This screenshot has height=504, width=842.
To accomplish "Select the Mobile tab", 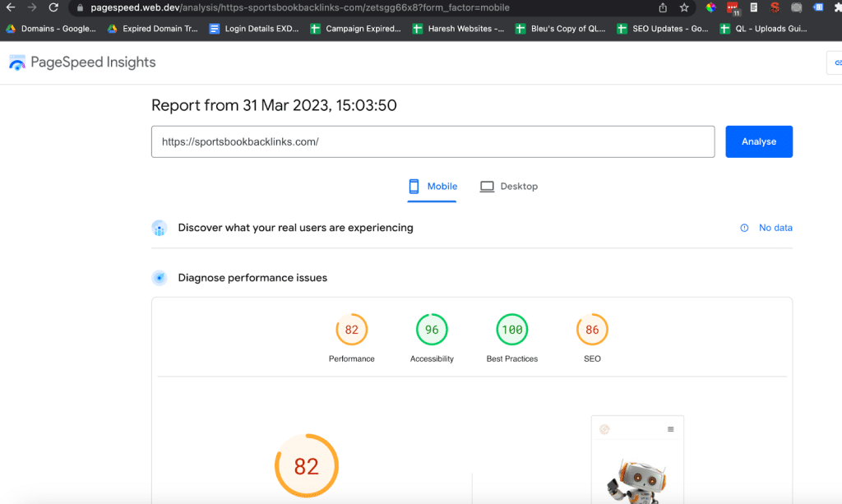I will tap(433, 187).
